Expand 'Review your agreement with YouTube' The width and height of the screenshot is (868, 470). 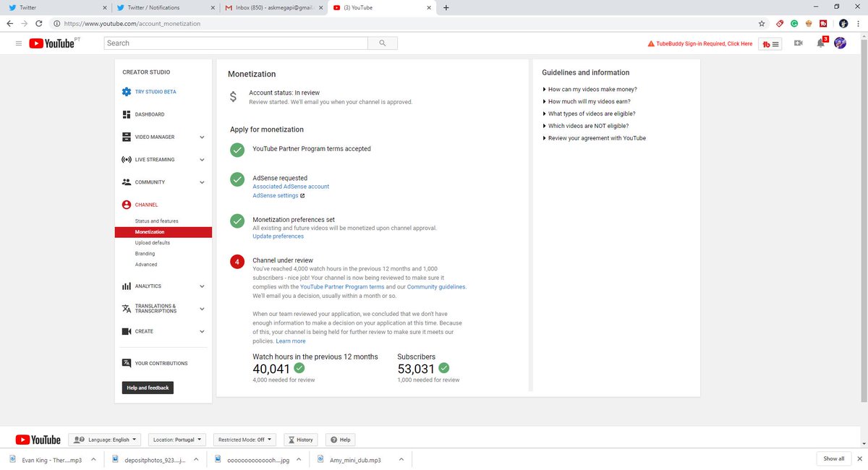pyautogui.click(x=594, y=138)
